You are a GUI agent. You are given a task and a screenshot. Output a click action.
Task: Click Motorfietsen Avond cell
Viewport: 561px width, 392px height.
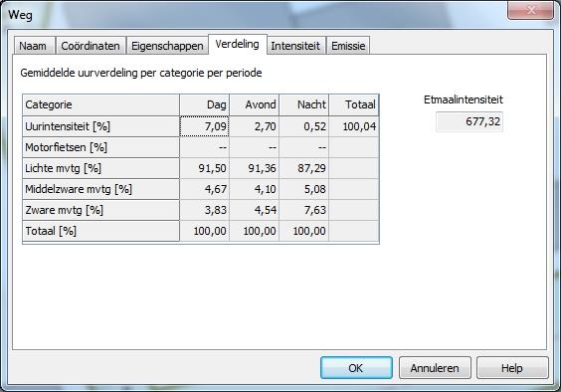(x=255, y=147)
